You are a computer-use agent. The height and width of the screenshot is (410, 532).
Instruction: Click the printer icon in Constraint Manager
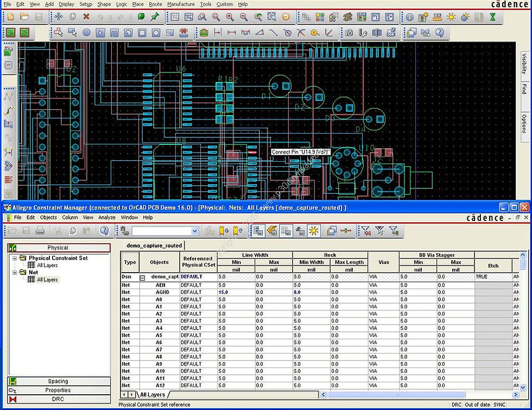pyautogui.click(x=40, y=231)
